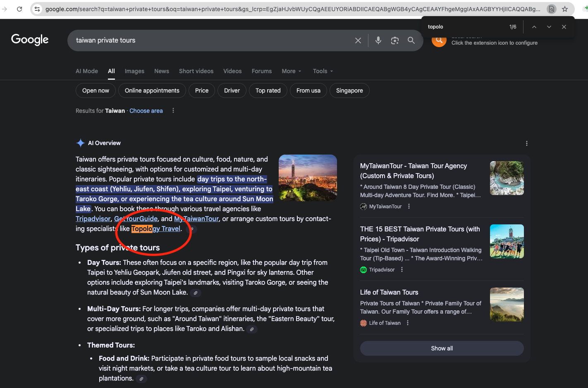
Task: Open the Tools dropdown
Action: (x=323, y=71)
